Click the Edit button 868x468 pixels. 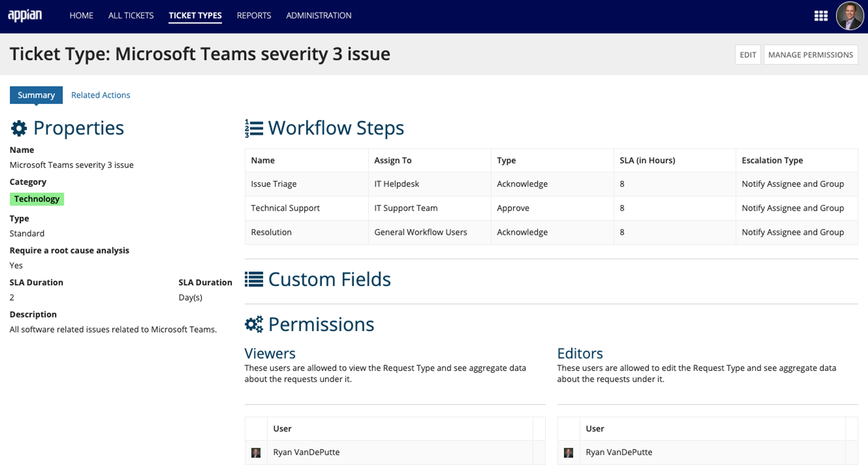pyautogui.click(x=748, y=54)
